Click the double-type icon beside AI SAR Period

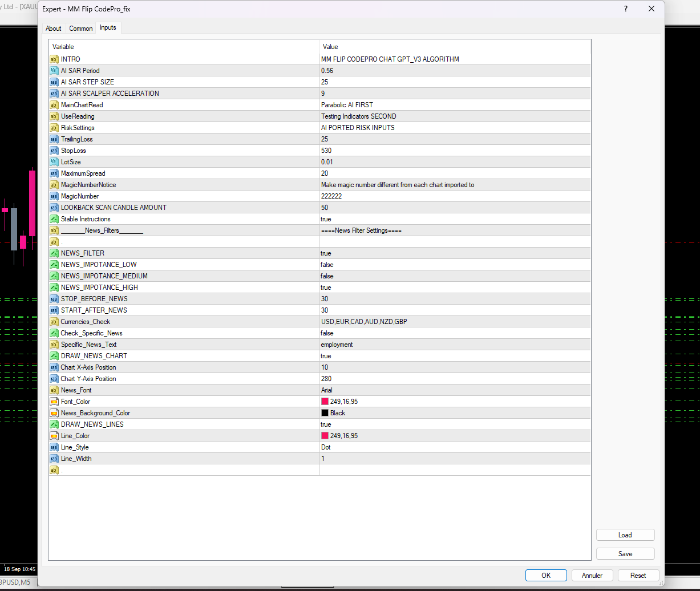tap(54, 71)
